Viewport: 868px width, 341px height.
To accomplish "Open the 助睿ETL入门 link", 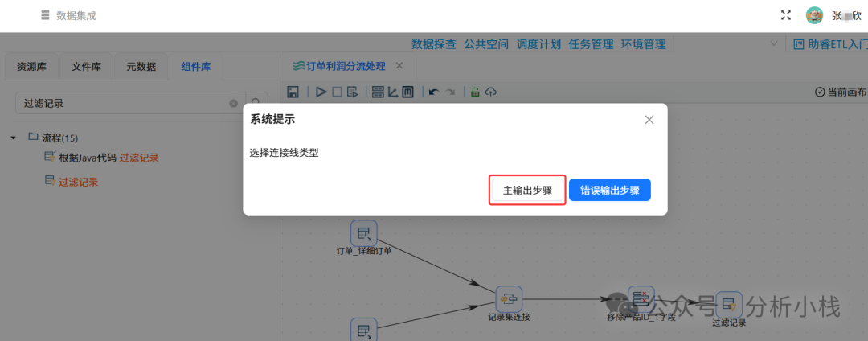I will point(832,44).
